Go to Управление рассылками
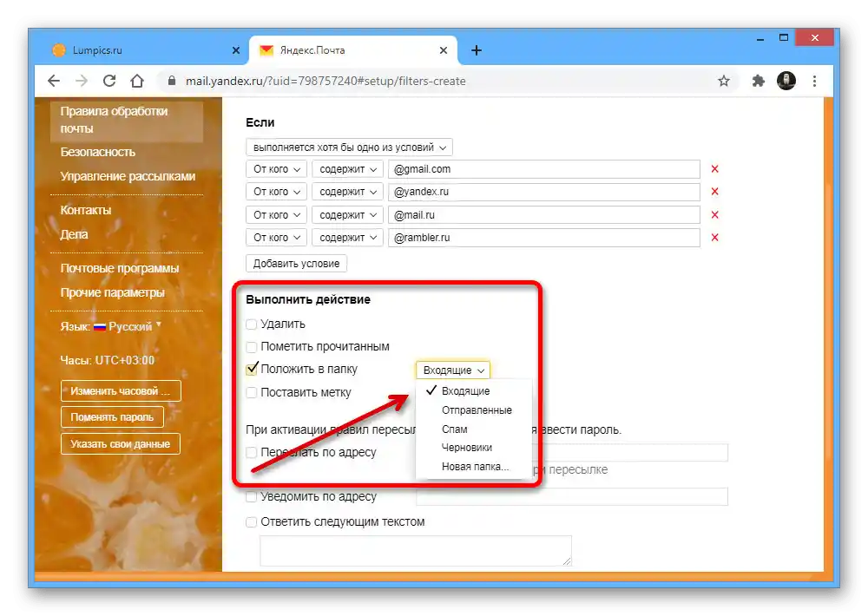The width and height of the screenshot is (868, 616). pyautogui.click(x=128, y=176)
